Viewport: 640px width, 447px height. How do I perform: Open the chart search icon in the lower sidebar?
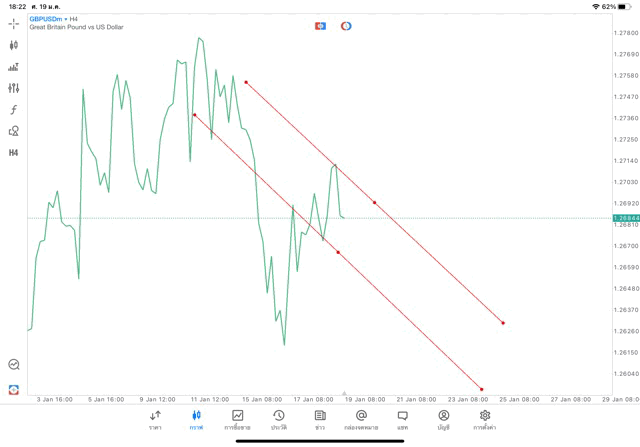coord(13,365)
